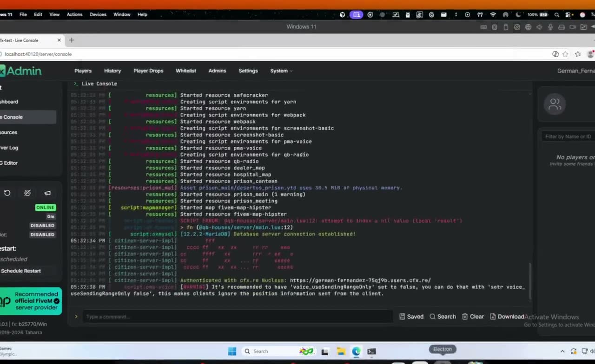
Task: Click the Filter by Name or ID field
Action: coord(568,136)
